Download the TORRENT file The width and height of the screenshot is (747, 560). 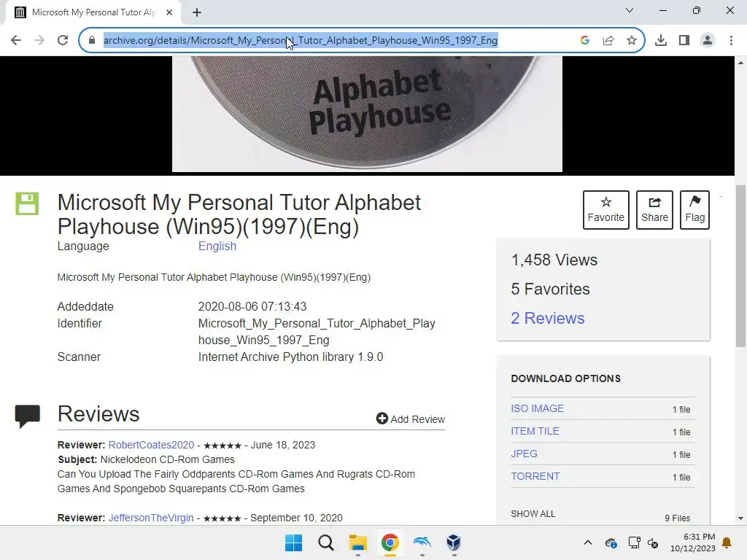click(x=535, y=476)
